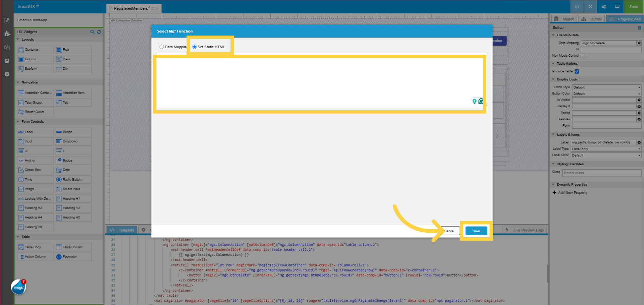
Task: Open the Live Preview Logs tab
Action: click(x=525, y=230)
